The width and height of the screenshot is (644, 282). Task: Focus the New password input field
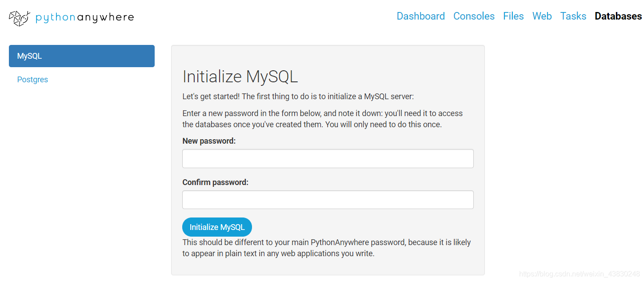tap(328, 158)
